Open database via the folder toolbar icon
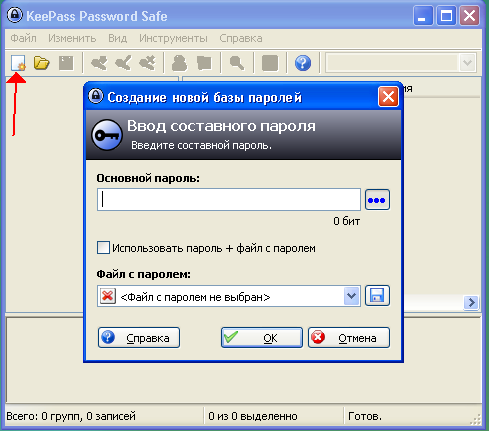The width and height of the screenshot is (489, 431). [x=42, y=63]
